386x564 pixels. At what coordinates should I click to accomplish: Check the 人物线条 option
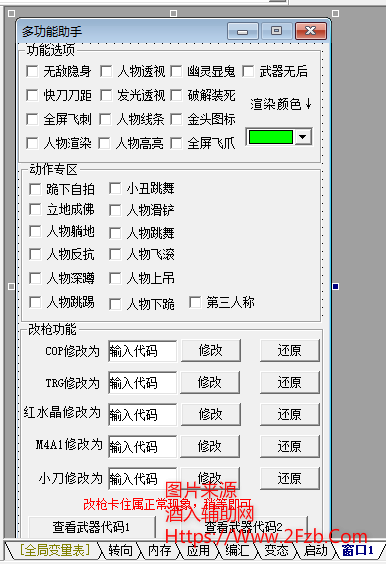[105, 119]
